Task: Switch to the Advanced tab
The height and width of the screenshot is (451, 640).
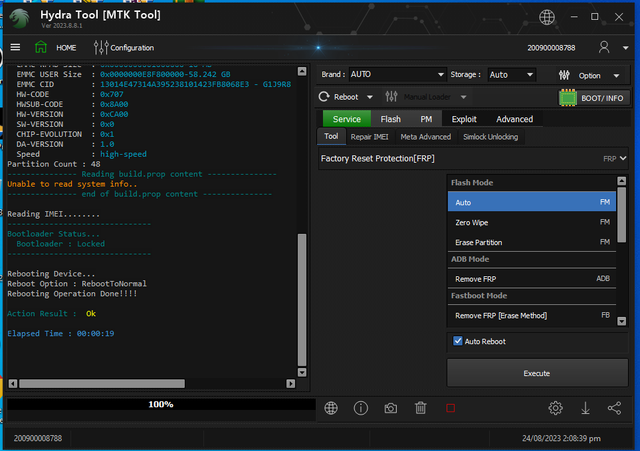Action: coord(514,119)
